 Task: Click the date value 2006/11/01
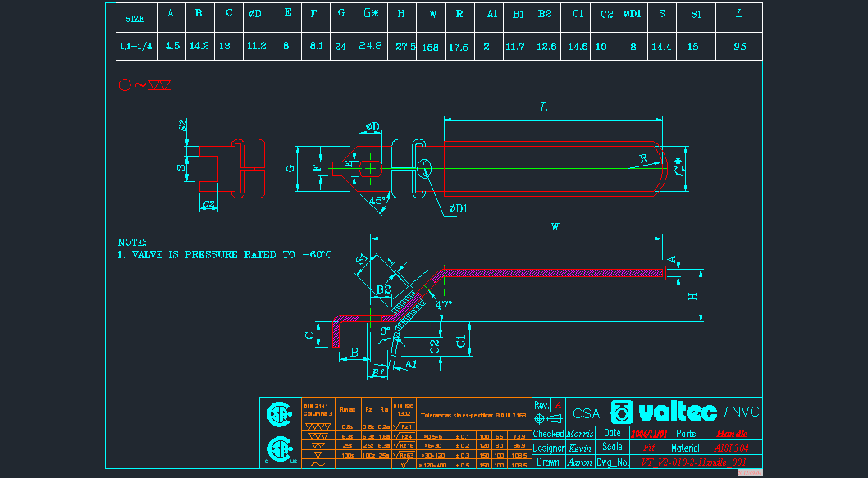(648, 434)
